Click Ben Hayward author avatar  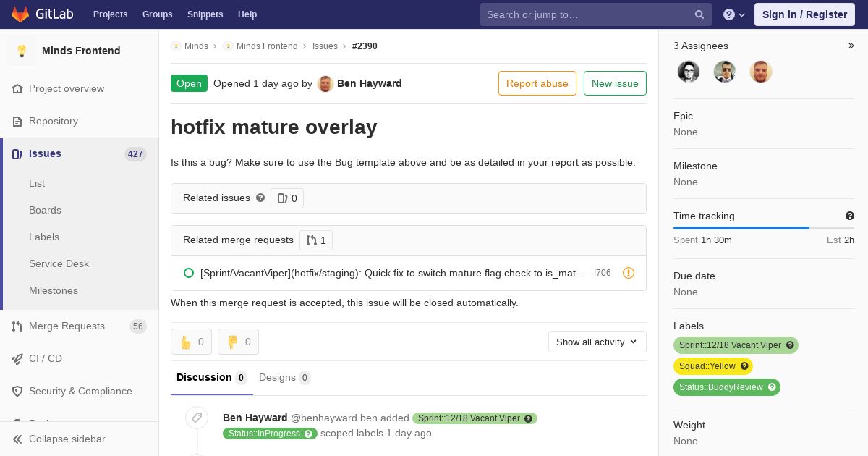pyautogui.click(x=325, y=83)
